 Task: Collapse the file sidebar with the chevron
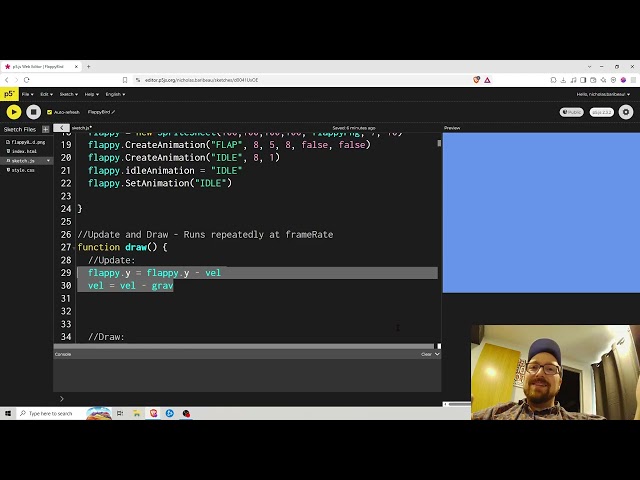(x=62, y=128)
